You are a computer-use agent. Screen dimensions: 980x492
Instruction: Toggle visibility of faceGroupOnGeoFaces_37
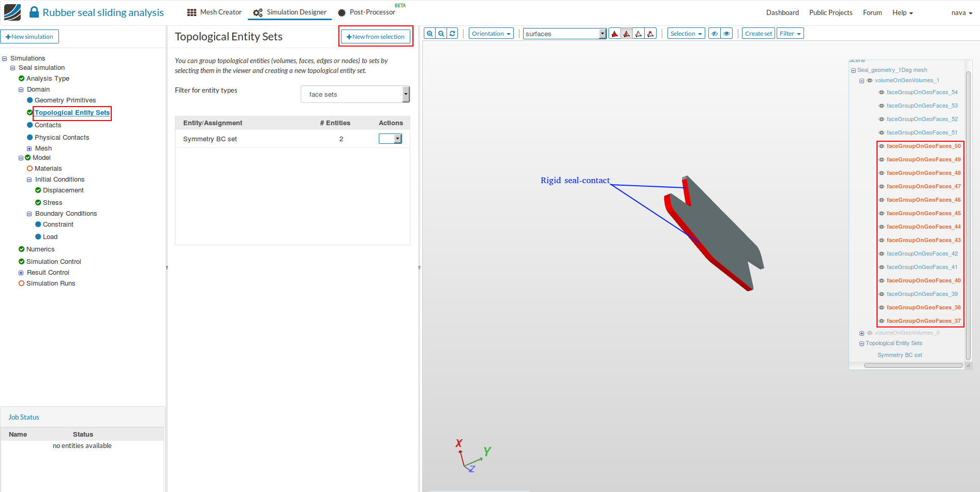click(882, 321)
